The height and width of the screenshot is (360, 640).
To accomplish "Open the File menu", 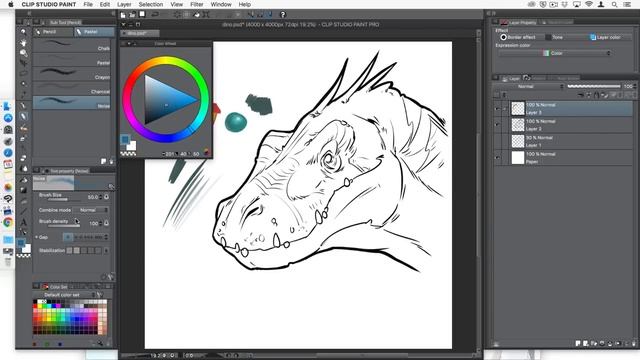I will pos(88,4).
